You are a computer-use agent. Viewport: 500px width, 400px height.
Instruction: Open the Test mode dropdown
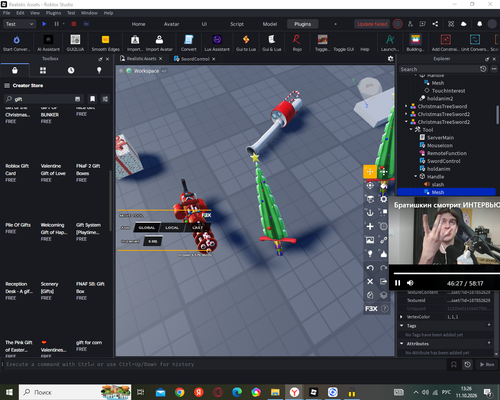(19, 24)
